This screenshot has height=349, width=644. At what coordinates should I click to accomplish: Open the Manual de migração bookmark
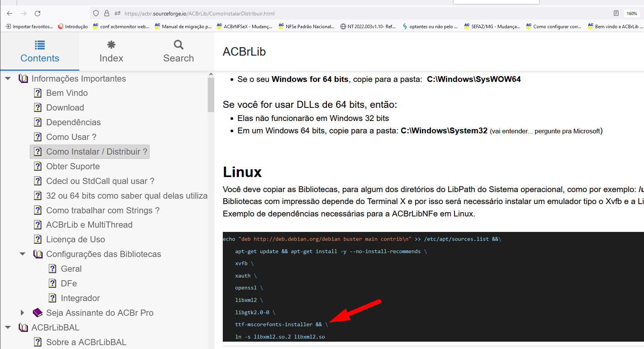pos(183,26)
